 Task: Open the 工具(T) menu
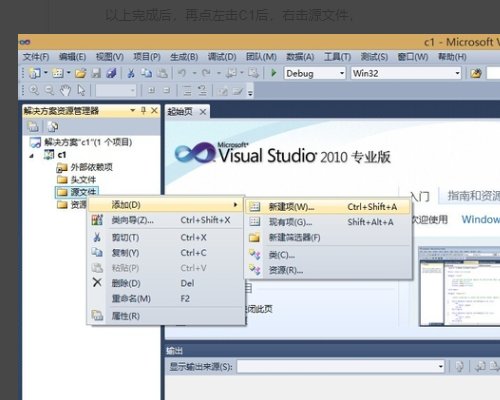point(337,57)
